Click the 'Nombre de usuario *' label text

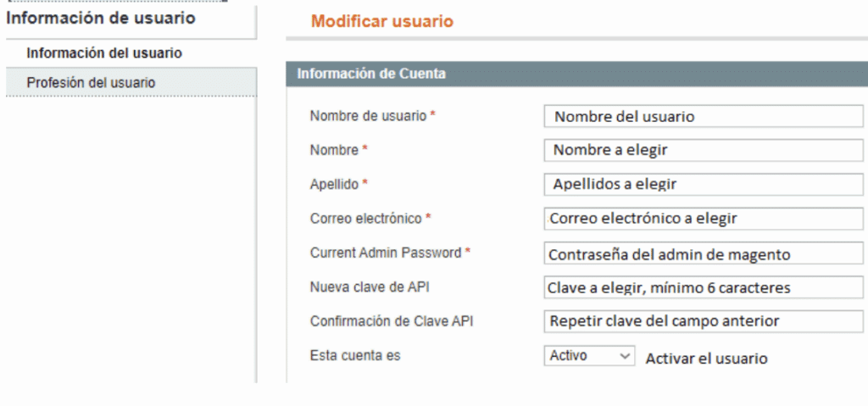click(x=372, y=116)
